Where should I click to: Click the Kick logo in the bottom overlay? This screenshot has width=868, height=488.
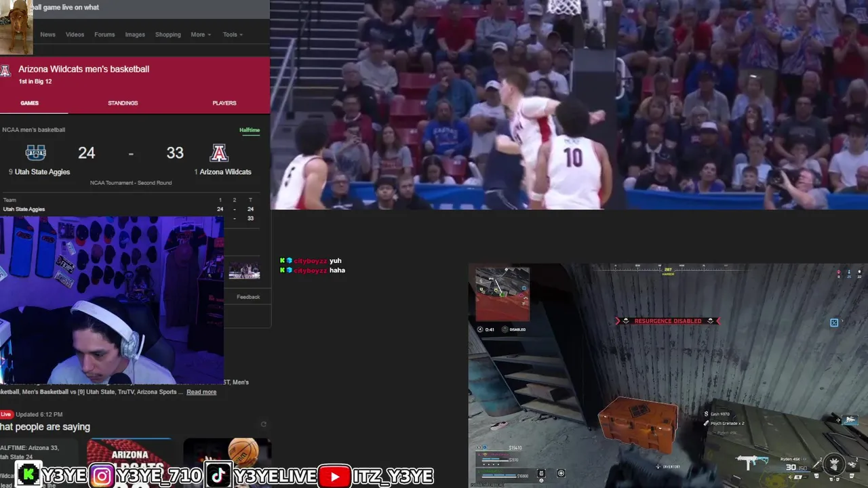pos(28,476)
